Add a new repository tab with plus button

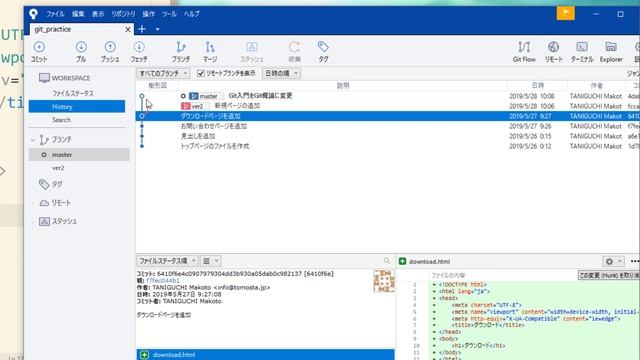tap(142, 29)
